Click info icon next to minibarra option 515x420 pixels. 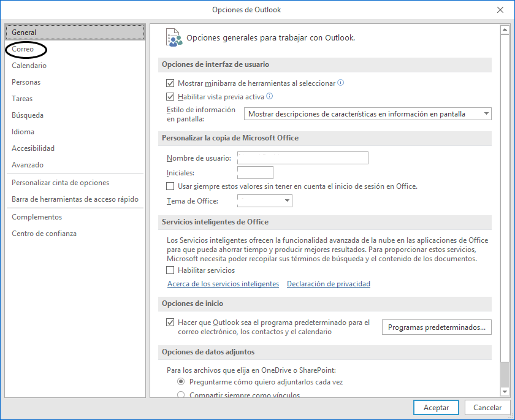341,83
